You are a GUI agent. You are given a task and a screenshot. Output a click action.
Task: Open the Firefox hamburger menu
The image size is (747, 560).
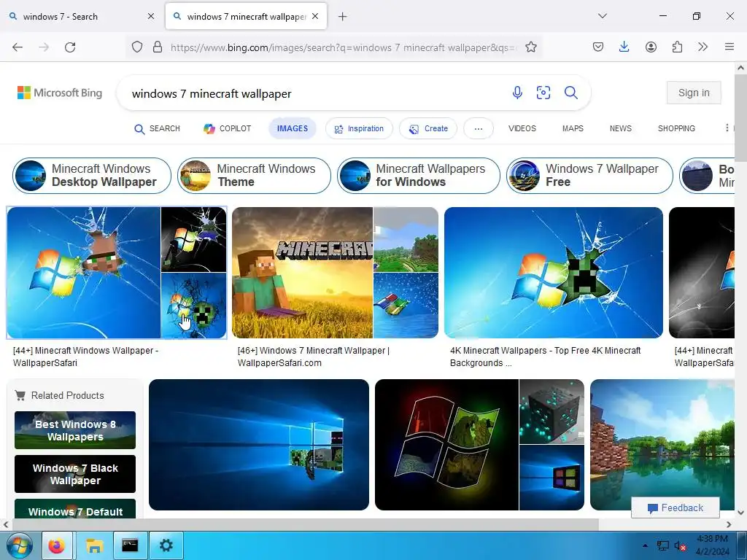pos(729,47)
